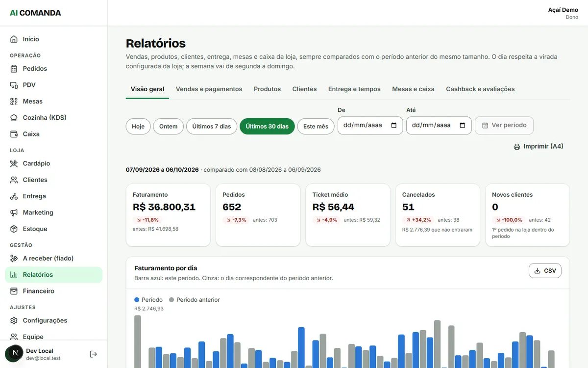Click the blue Período legend dot
The width and height of the screenshot is (588, 368).
(x=137, y=300)
